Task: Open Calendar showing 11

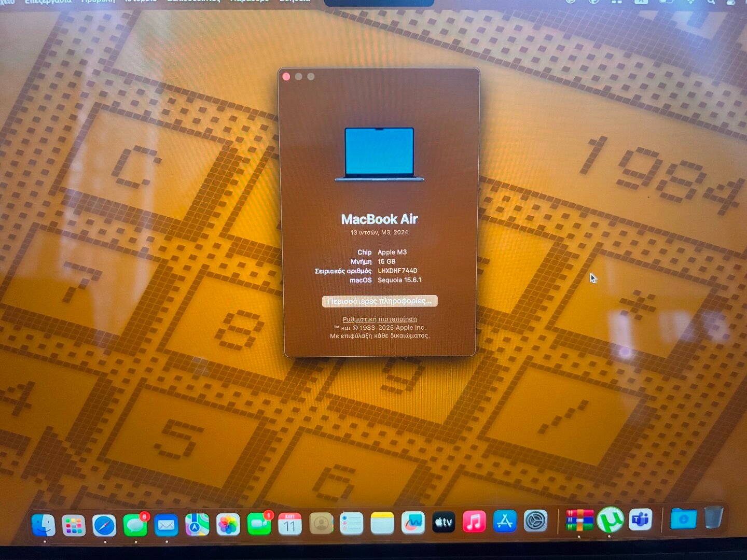Action: coord(289,524)
